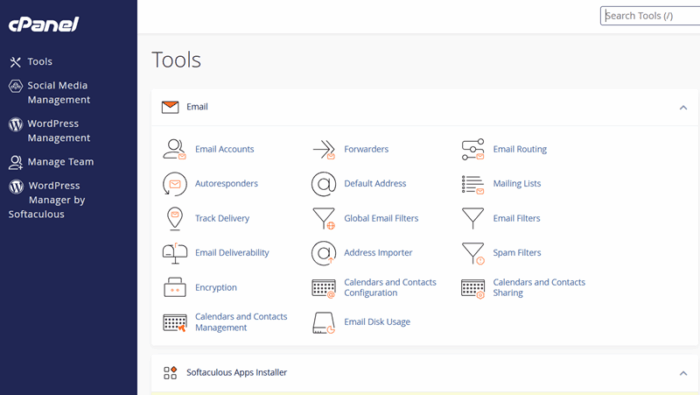Click the Email Accounts icon

175,149
